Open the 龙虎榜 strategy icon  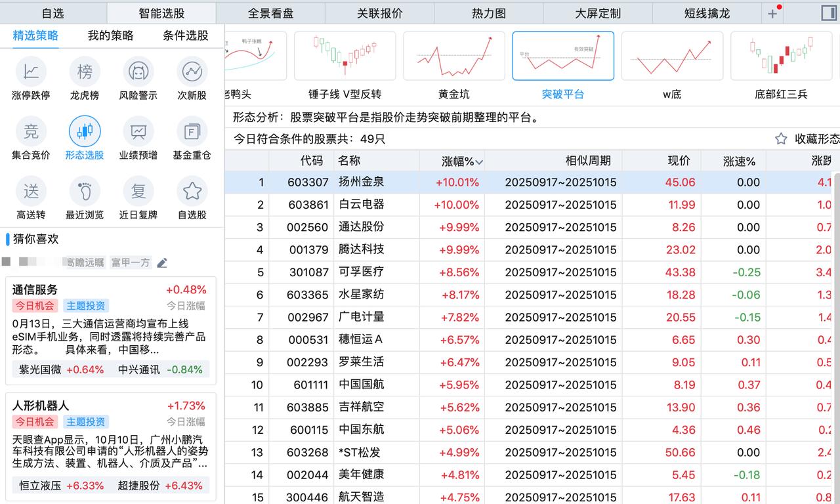point(84,71)
